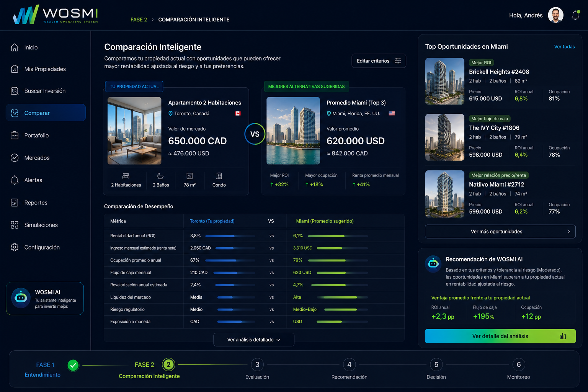Click the Editar criterios button
Image resolution: width=588 pixels, height=392 pixels.
point(379,61)
